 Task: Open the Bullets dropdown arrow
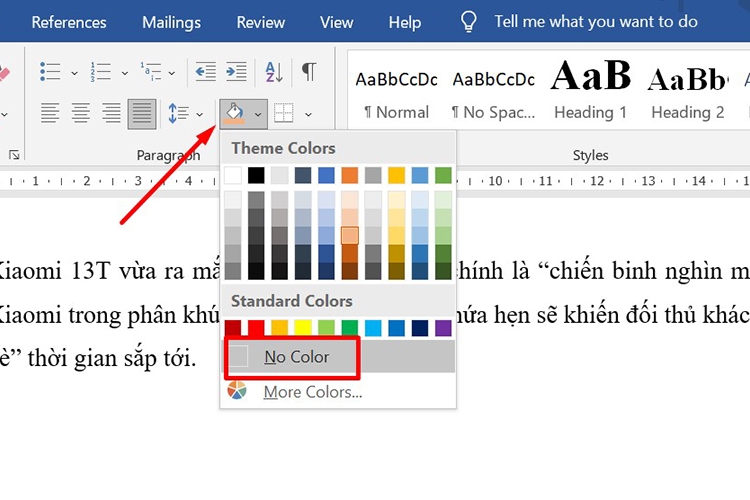(x=74, y=73)
